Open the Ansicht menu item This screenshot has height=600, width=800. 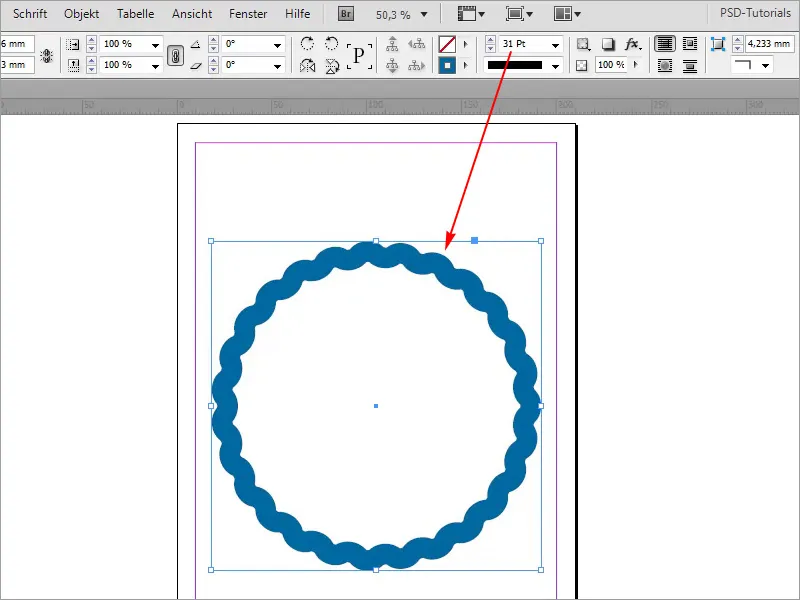click(x=190, y=14)
